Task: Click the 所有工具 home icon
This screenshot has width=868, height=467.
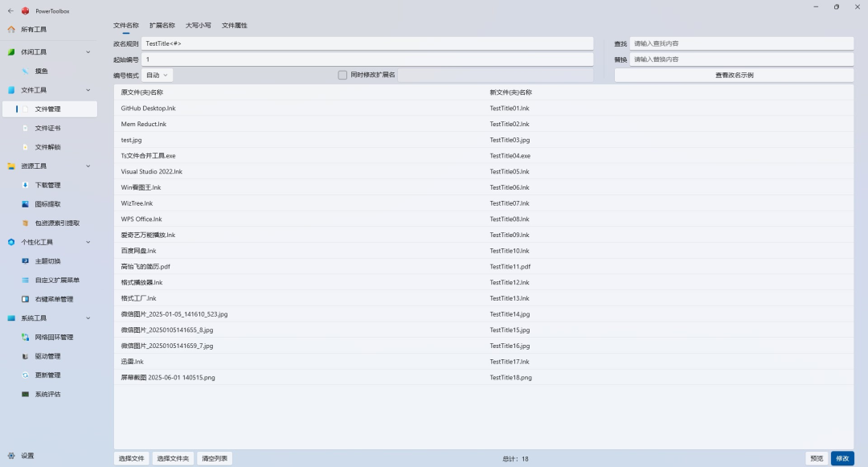Action: (x=11, y=29)
